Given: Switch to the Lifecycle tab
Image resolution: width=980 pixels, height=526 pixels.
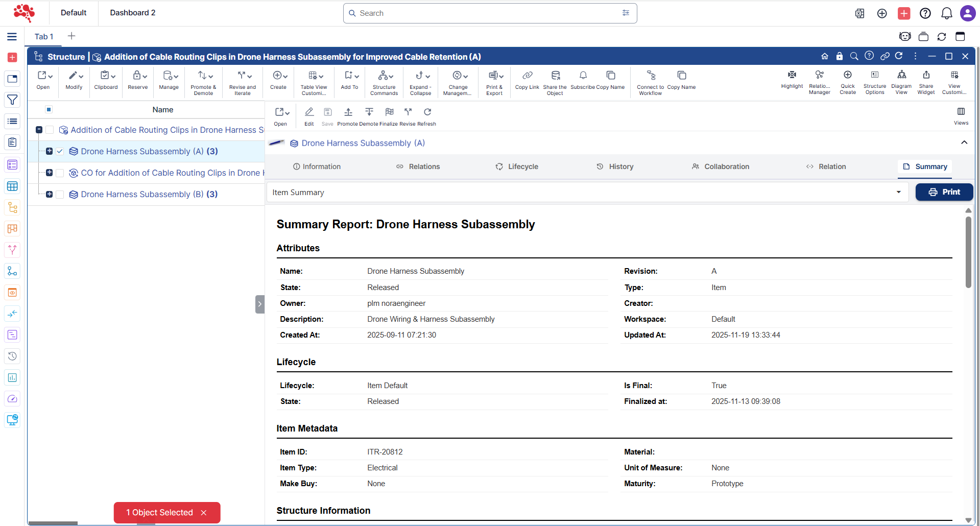Looking at the screenshot, I should (517, 166).
